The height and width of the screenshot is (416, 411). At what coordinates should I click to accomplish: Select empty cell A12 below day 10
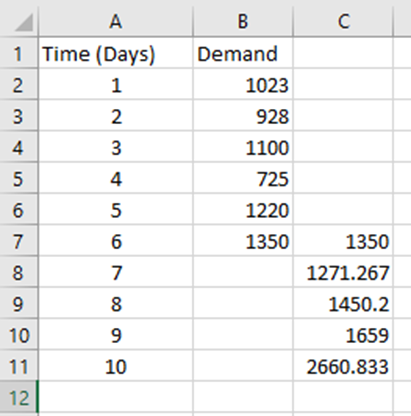tap(116, 398)
